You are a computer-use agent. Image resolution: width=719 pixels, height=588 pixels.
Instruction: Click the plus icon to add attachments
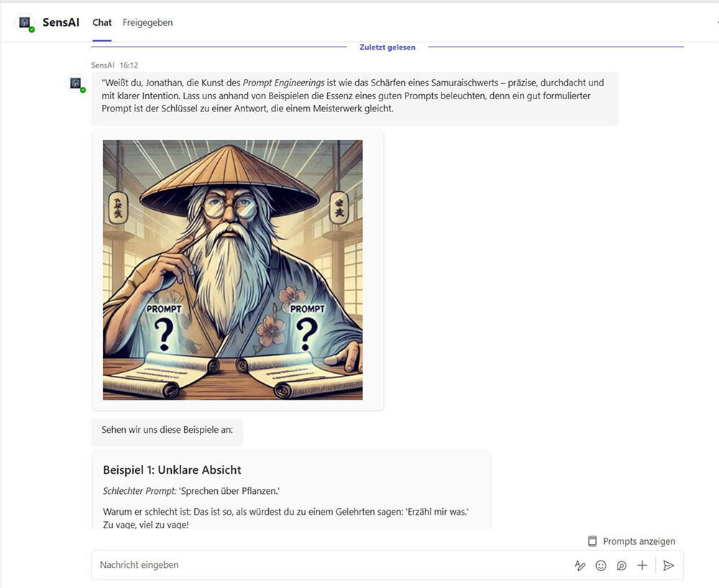click(641, 565)
